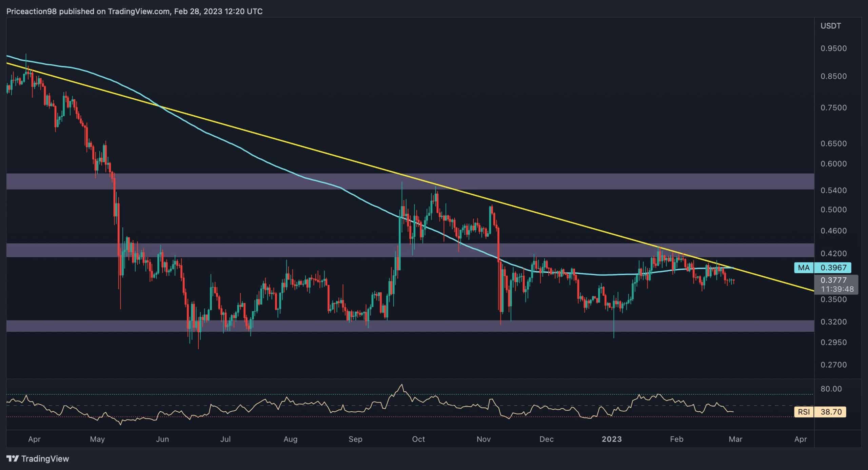Click the 0.6500 price axis label
868x470 pixels.
pos(833,144)
